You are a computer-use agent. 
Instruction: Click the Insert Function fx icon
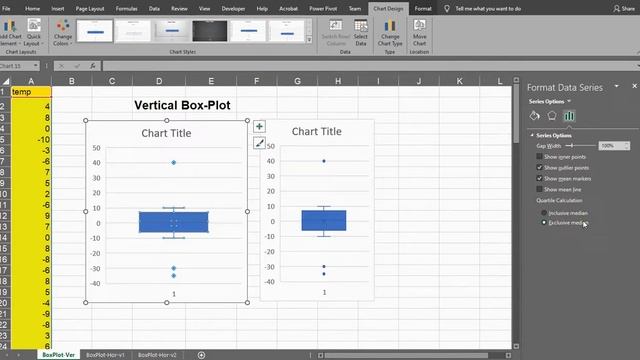pos(93,66)
